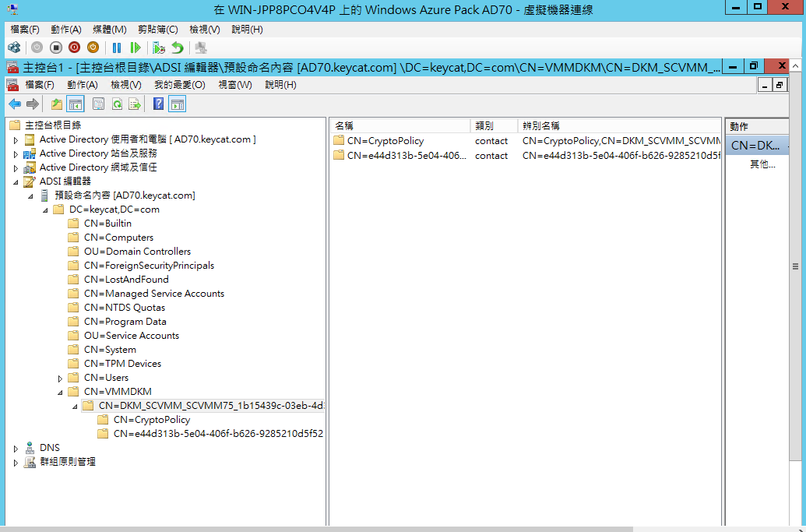Open the VM connection 檢視(V) menu
This screenshot has width=806, height=532.
click(205, 30)
